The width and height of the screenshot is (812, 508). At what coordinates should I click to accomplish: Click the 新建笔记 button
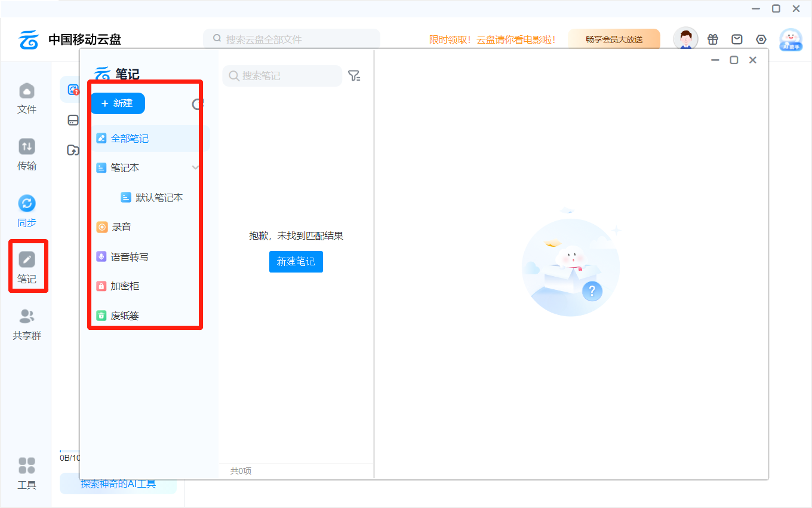pos(296,262)
